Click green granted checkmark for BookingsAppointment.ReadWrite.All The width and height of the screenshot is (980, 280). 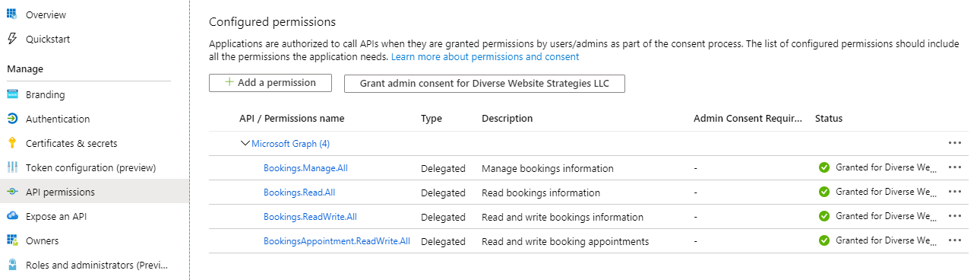point(824,240)
